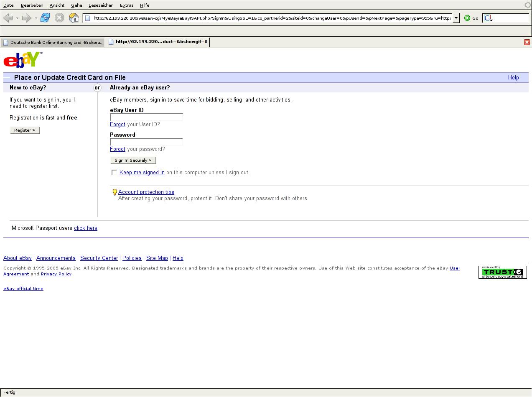Open the Gehe menu
The image size is (532, 397).
click(x=76, y=5)
